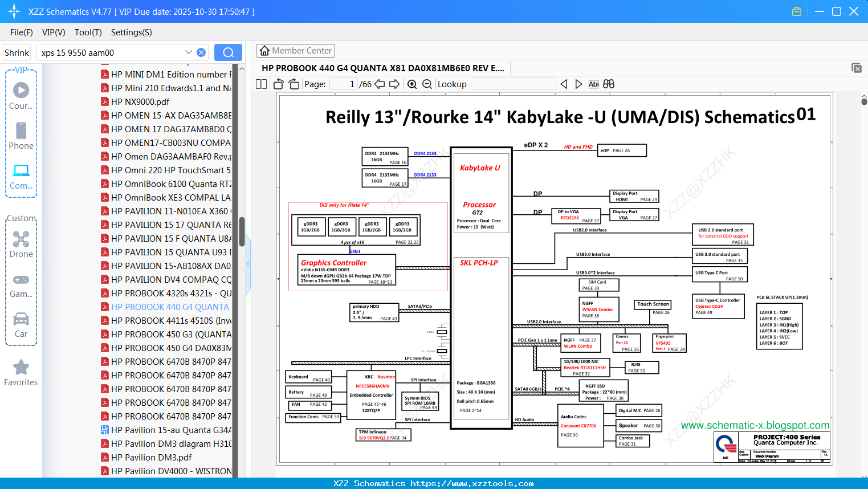868x489 pixels.
Task: Click the search magnifier button
Action: 228,52
